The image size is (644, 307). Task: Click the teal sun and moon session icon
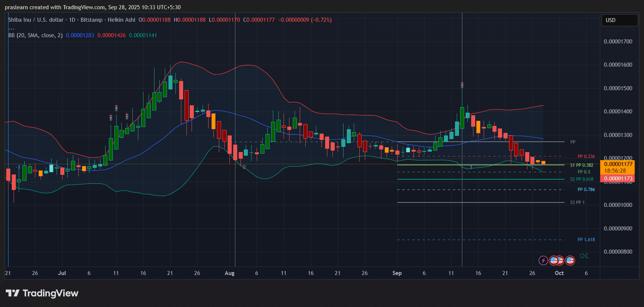pyautogui.click(x=584, y=256)
